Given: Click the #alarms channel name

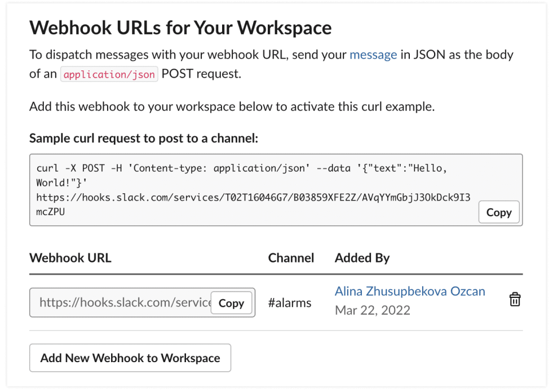Looking at the screenshot, I should click(x=290, y=303).
